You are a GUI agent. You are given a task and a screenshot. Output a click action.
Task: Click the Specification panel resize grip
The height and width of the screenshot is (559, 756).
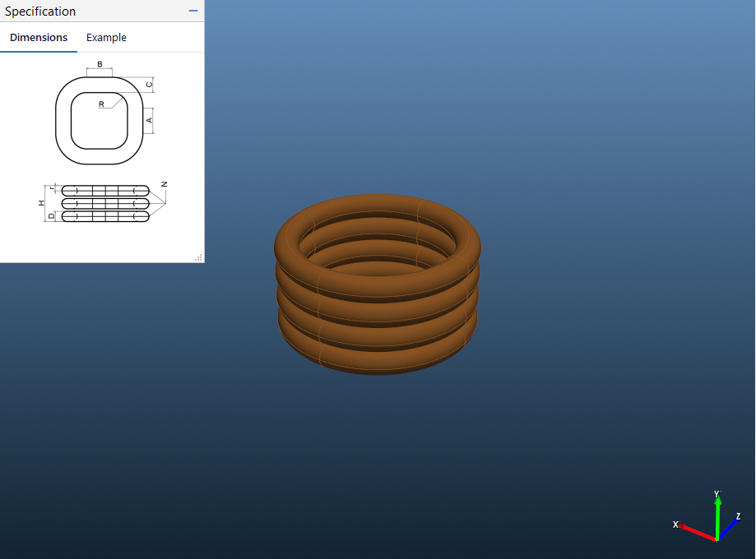[198, 258]
